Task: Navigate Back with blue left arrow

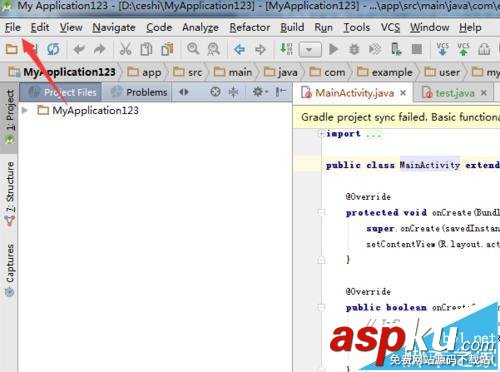Action: pyautogui.click(x=239, y=50)
